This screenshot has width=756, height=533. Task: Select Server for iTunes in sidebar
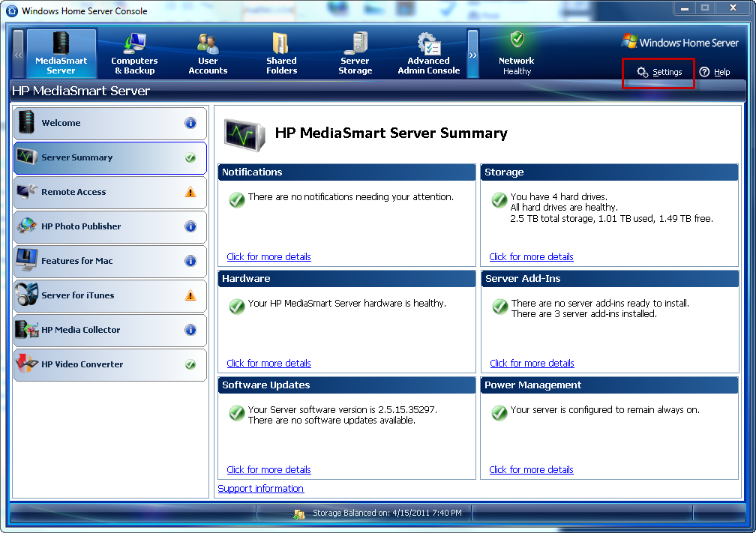click(x=110, y=295)
